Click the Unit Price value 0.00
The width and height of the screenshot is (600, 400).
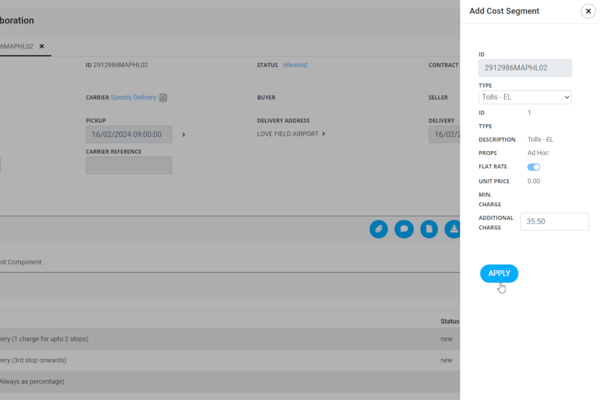tap(534, 181)
